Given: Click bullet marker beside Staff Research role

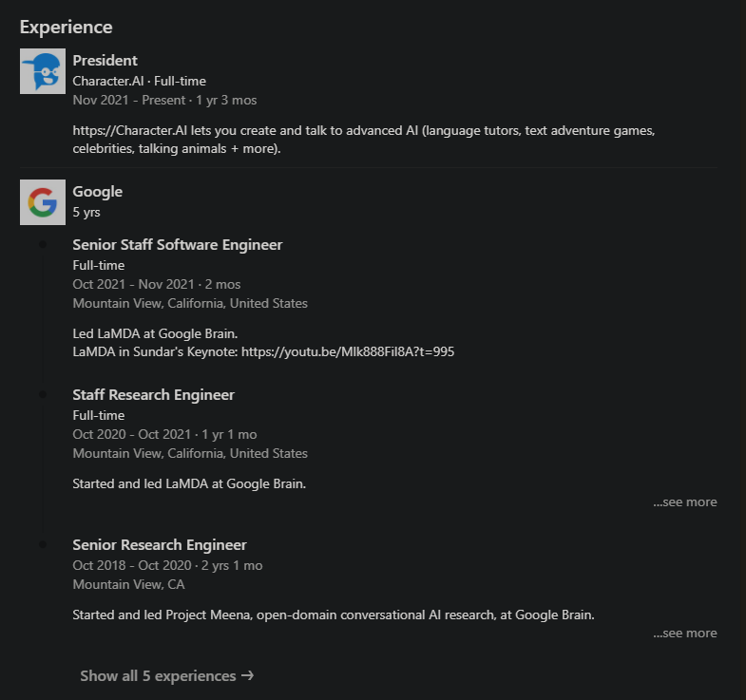Looking at the screenshot, I should (x=43, y=395).
